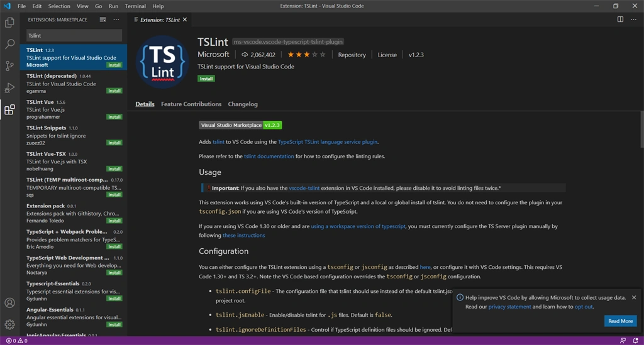The height and width of the screenshot is (345, 644).
Task: Open the 'these instructions' link
Action: pyautogui.click(x=243, y=236)
